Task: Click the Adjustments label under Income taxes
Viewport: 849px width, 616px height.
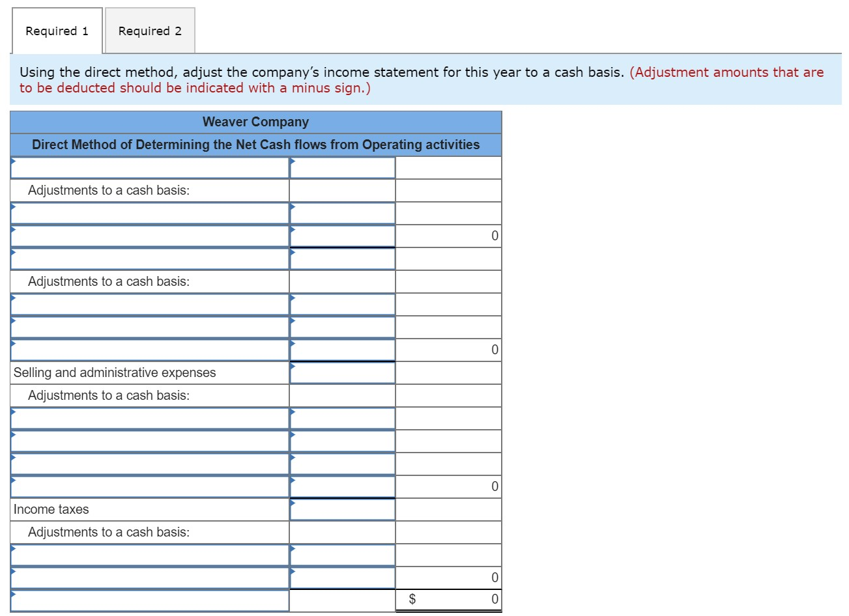Action: click(109, 532)
